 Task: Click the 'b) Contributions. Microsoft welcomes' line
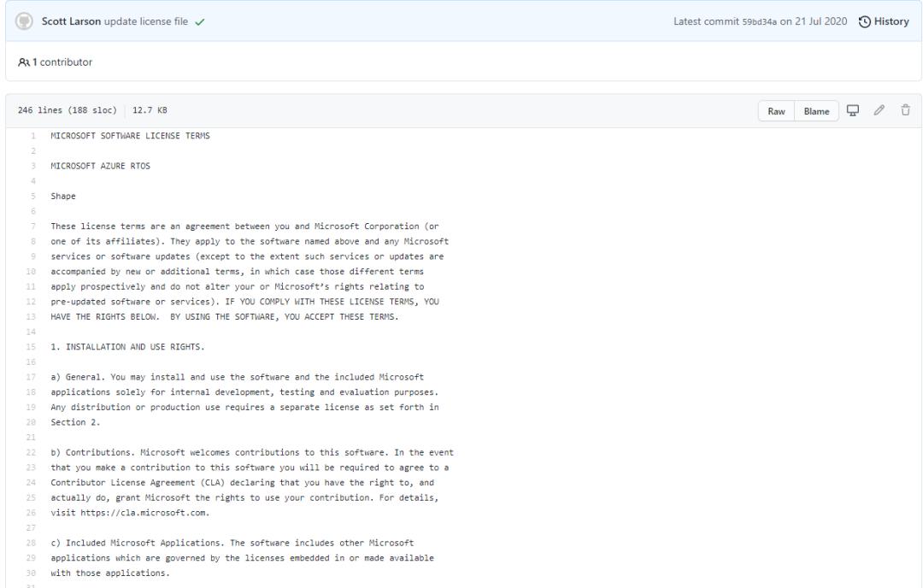(252, 453)
